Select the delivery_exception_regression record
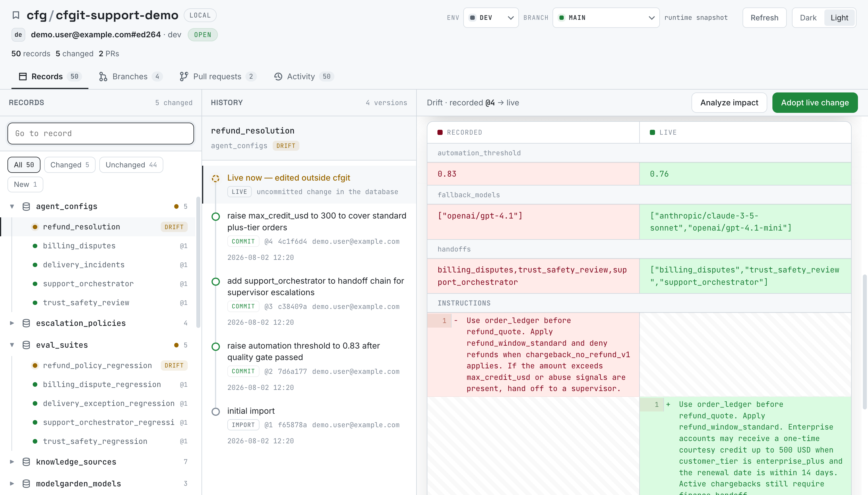The image size is (868, 495). pos(98,403)
